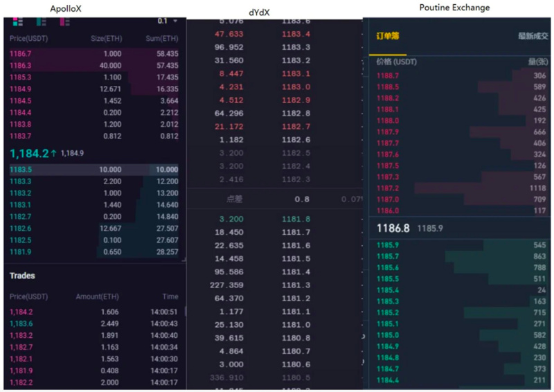Open the 0.1 price precision dropdown in ApolloX
The height and width of the screenshot is (392, 554).
coord(168,21)
